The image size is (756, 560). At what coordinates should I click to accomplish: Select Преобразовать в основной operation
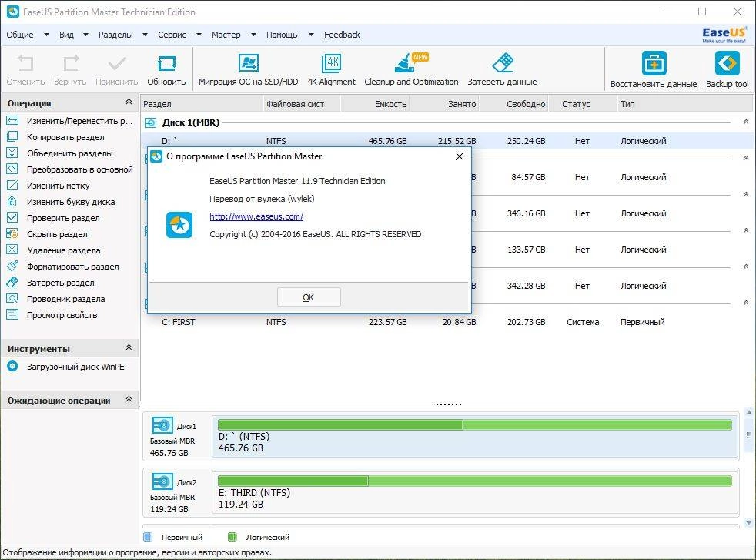point(70,169)
